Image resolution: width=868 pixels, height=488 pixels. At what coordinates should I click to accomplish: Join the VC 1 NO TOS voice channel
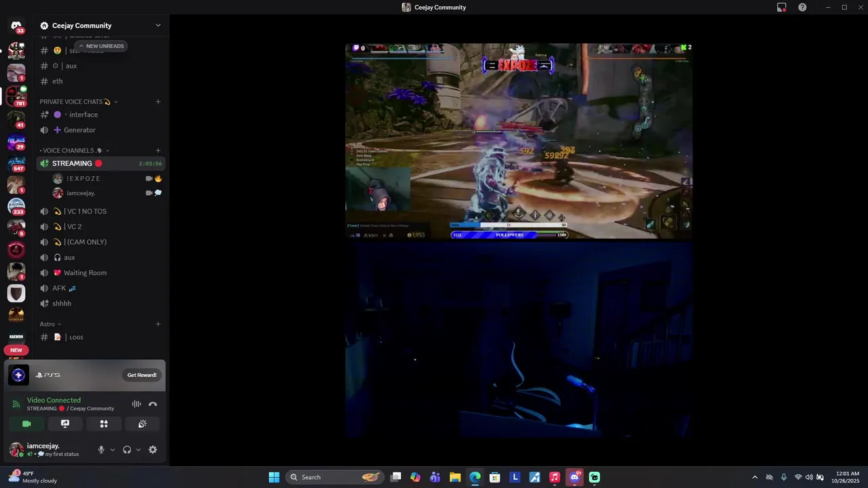click(x=101, y=211)
